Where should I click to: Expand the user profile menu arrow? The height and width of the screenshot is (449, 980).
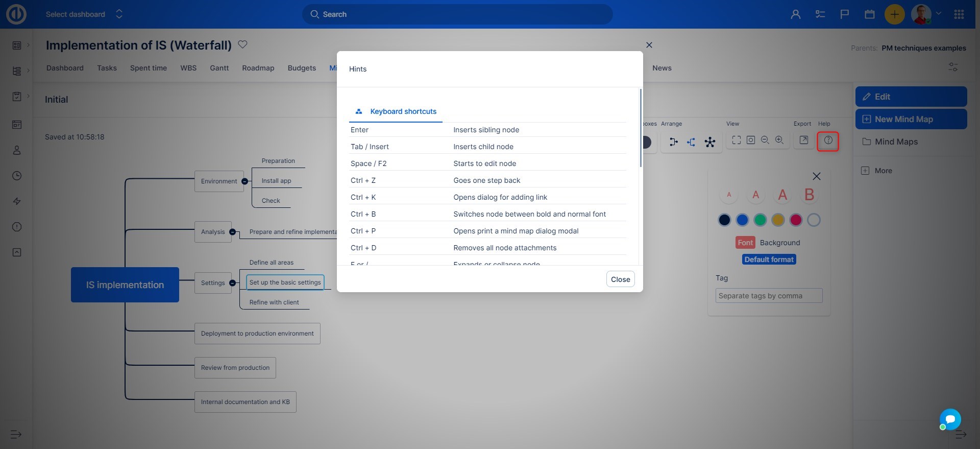click(938, 14)
